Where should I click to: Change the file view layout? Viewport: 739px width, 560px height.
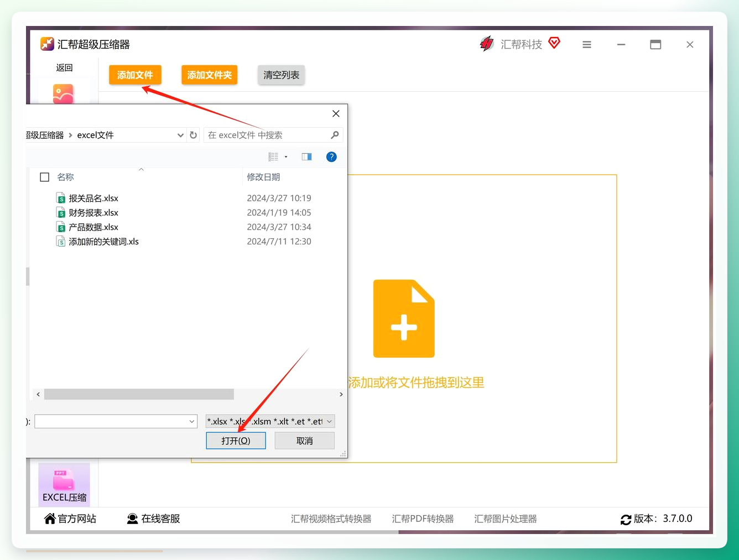(273, 157)
